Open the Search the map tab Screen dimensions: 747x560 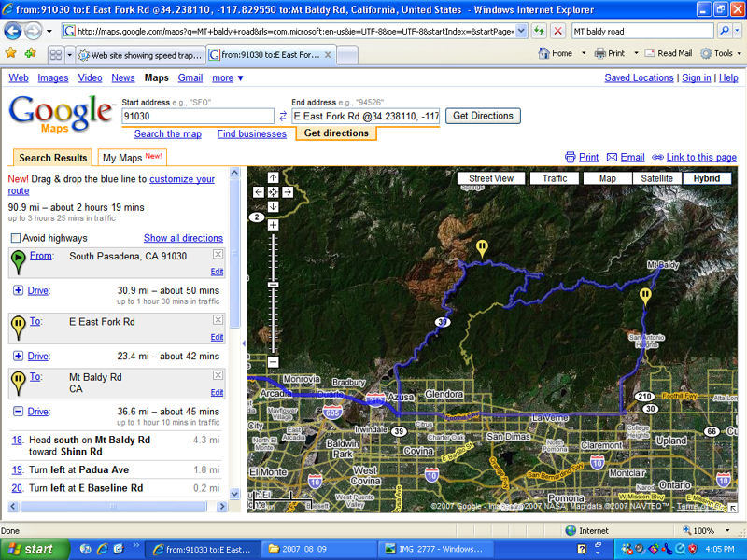pyautogui.click(x=168, y=133)
